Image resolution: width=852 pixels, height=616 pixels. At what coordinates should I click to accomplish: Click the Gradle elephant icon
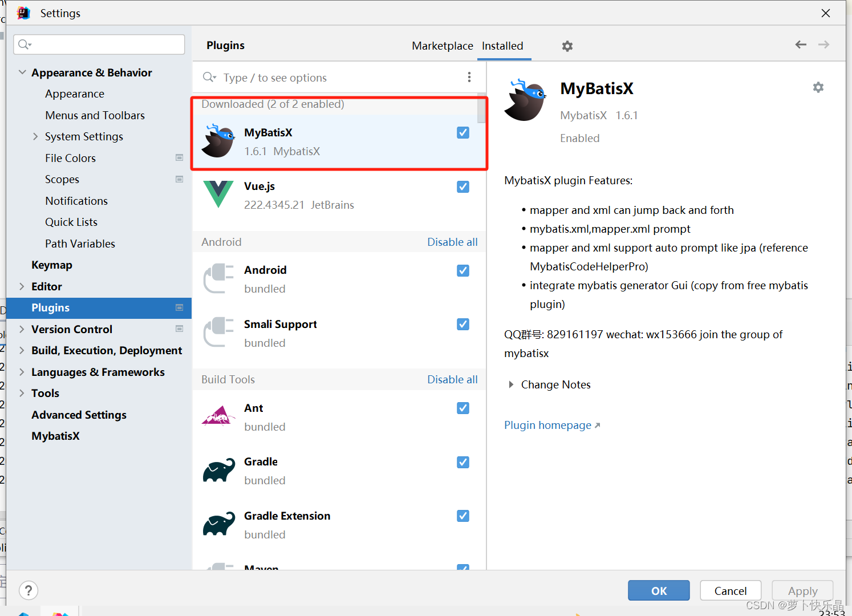pos(219,470)
